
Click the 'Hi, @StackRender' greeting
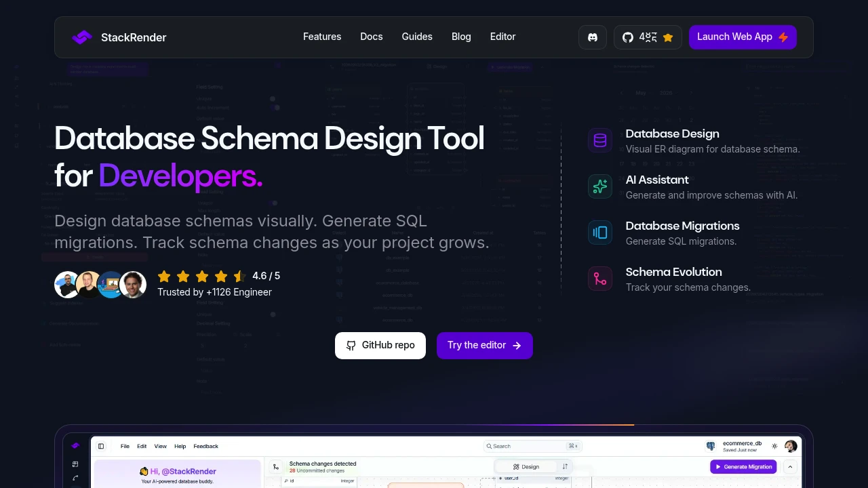point(178,471)
